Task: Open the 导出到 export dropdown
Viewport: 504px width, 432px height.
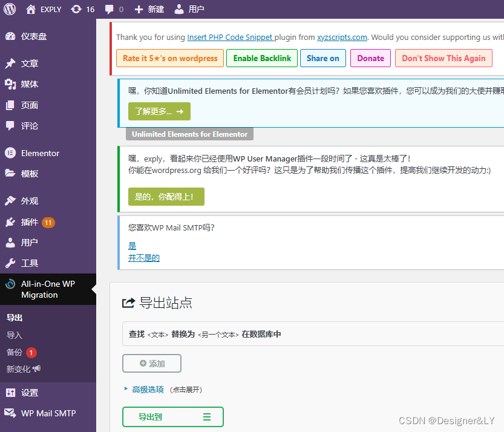Action: (x=172, y=417)
